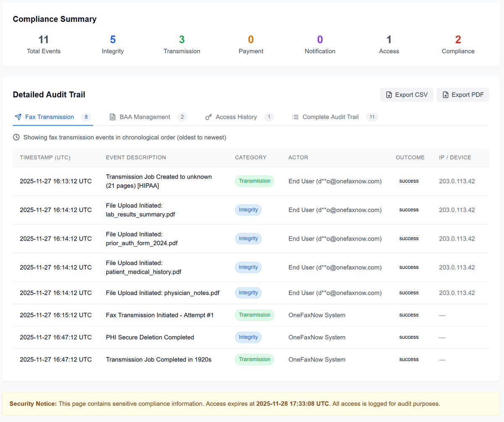Click the key icon on Access History tab

(208, 117)
